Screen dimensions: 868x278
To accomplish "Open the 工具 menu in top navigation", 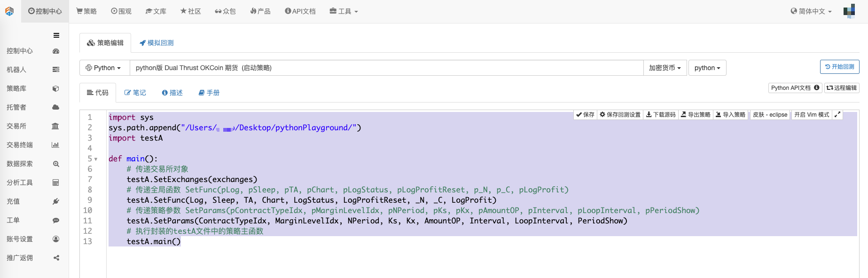I will (344, 11).
